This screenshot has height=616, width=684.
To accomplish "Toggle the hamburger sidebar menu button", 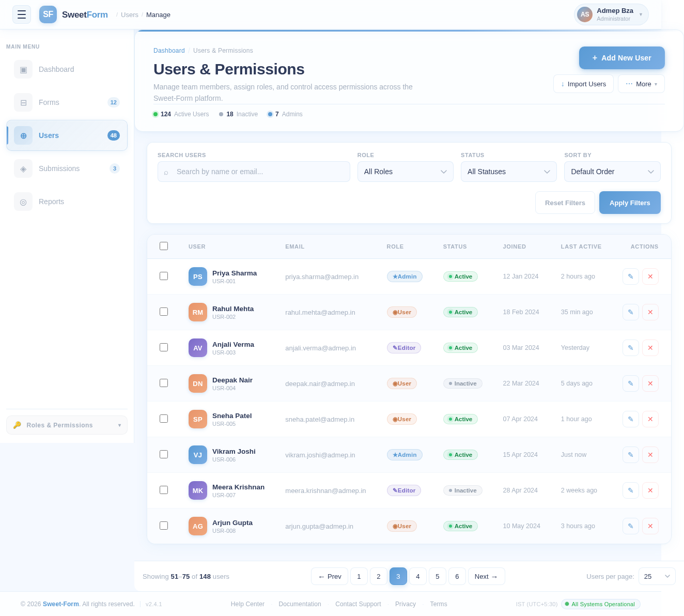I will (22, 14).
